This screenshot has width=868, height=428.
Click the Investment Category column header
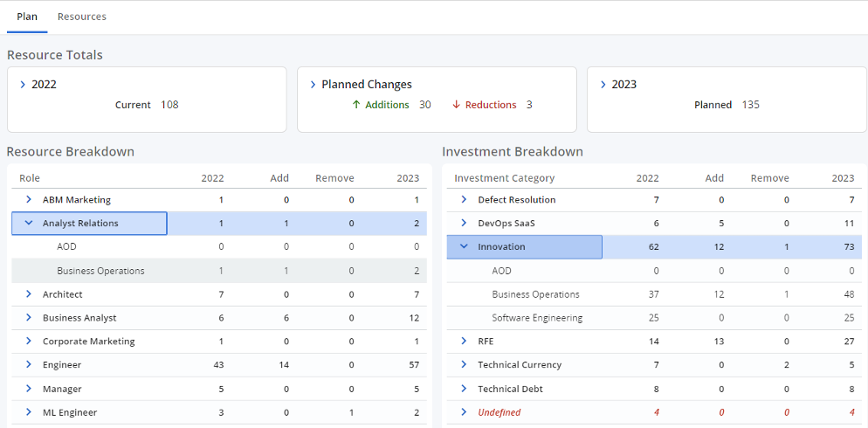click(504, 178)
